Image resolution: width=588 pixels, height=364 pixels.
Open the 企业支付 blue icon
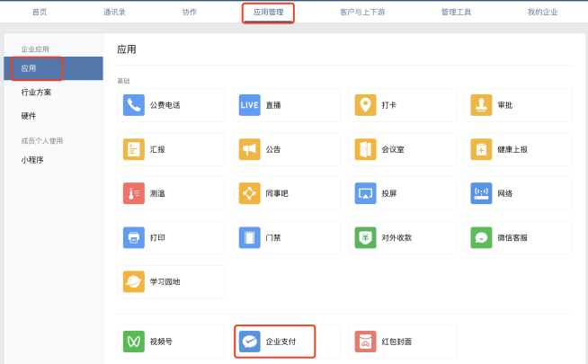point(249,342)
